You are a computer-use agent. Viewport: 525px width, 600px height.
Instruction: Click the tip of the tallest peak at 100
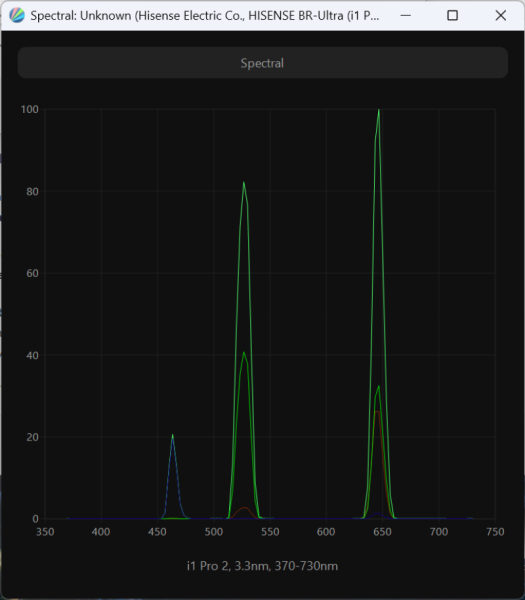click(x=379, y=110)
